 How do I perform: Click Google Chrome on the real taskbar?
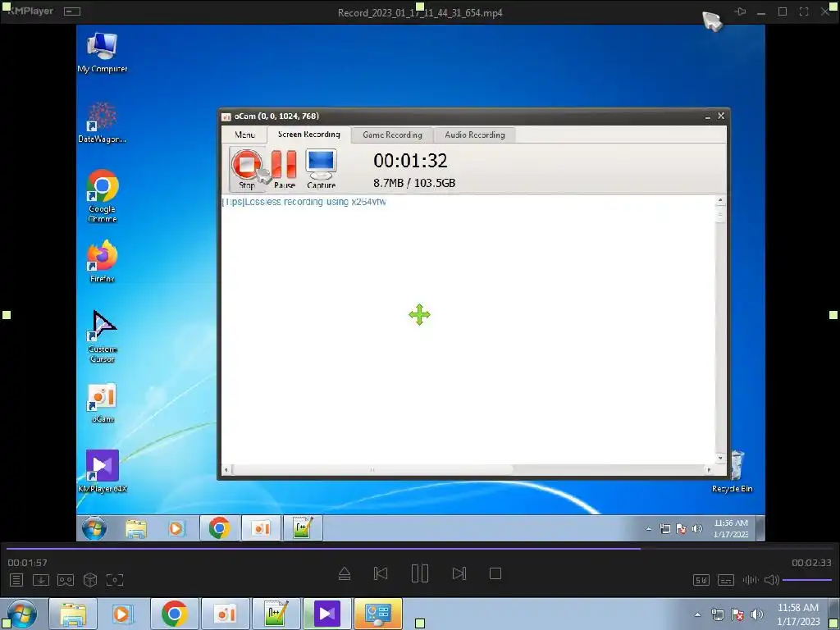pyautogui.click(x=174, y=614)
